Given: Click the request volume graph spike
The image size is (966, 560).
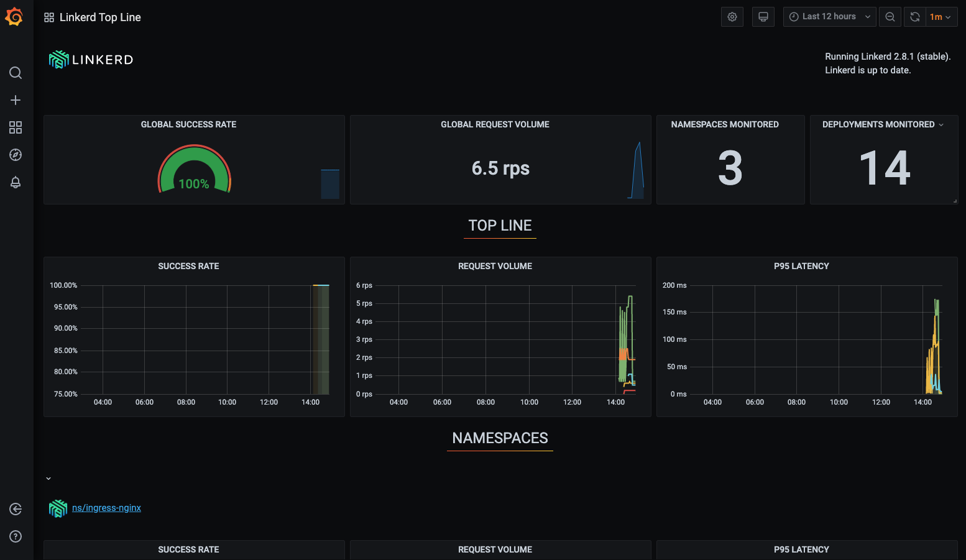Looking at the screenshot, I should click(x=627, y=345).
